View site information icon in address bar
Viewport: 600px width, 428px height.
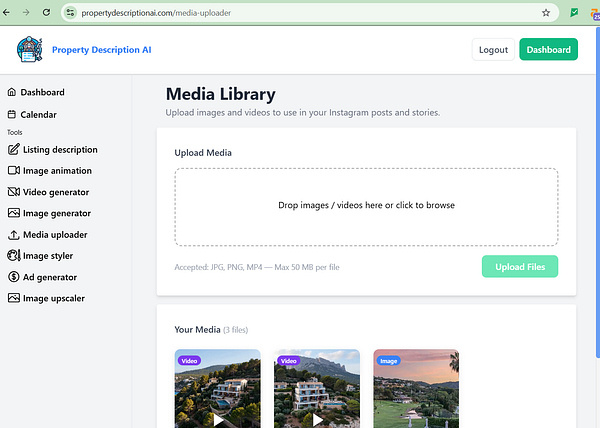[70, 13]
